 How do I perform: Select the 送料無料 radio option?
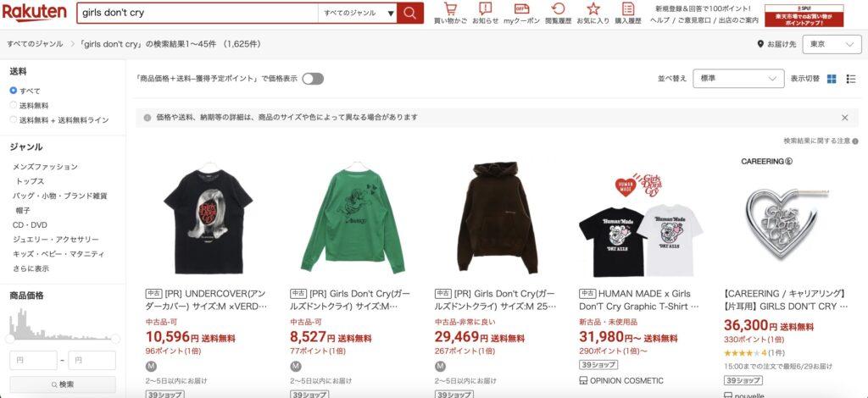(14, 105)
